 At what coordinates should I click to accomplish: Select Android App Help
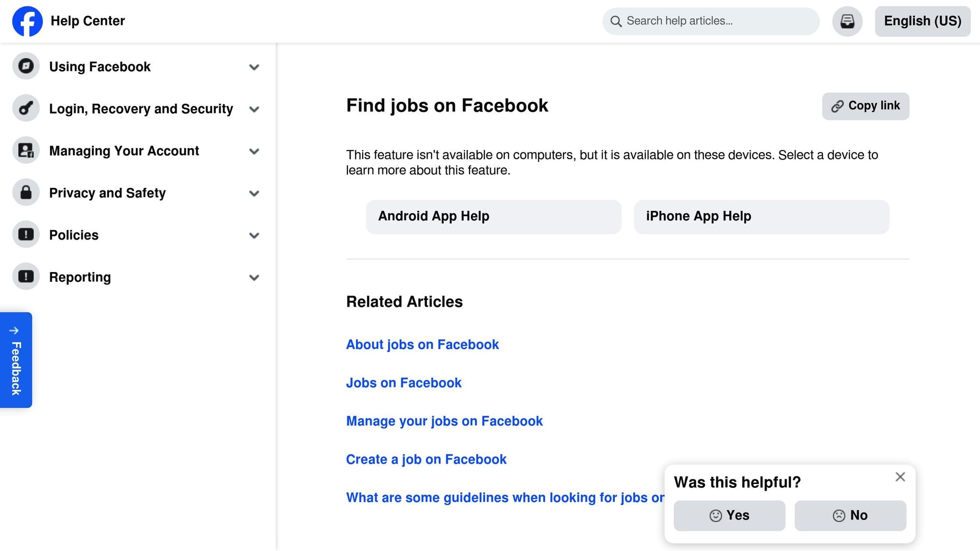[x=493, y=216]
